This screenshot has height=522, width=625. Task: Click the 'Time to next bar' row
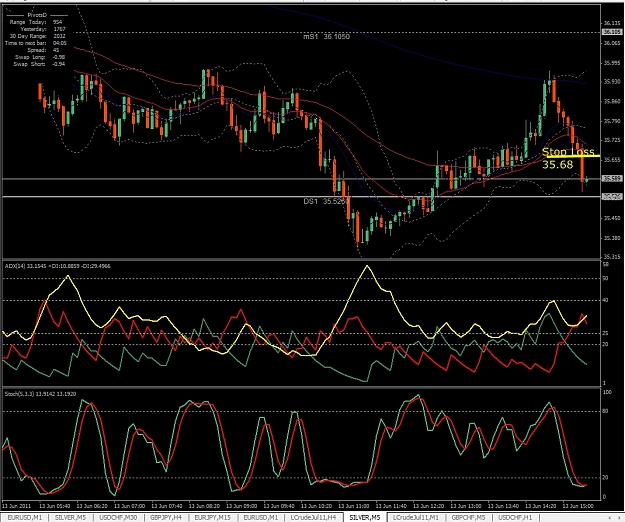pos(36,43)
